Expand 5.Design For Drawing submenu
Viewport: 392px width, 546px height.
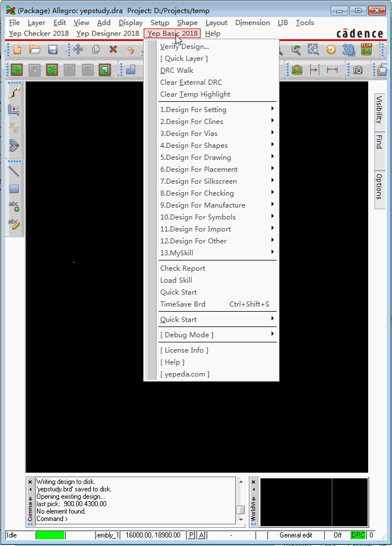click(x=218, y=158)
